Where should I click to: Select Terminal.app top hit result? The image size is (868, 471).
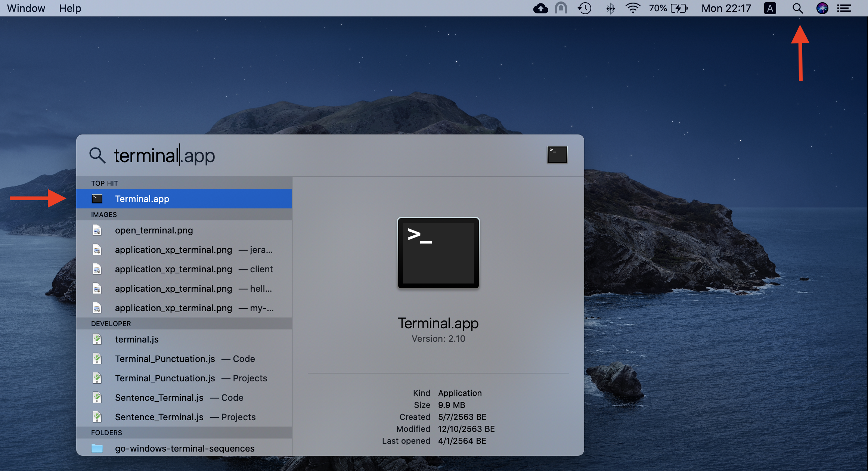point(184,199)
